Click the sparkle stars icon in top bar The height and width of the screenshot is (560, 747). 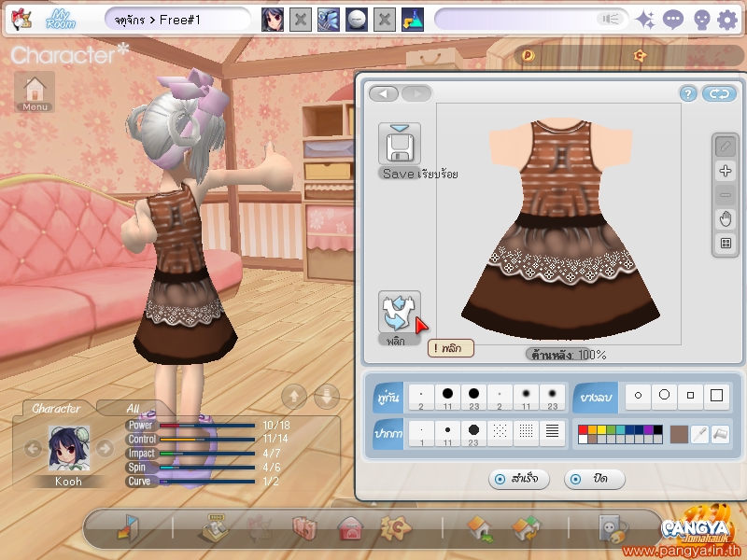click(x=645, y=20)
